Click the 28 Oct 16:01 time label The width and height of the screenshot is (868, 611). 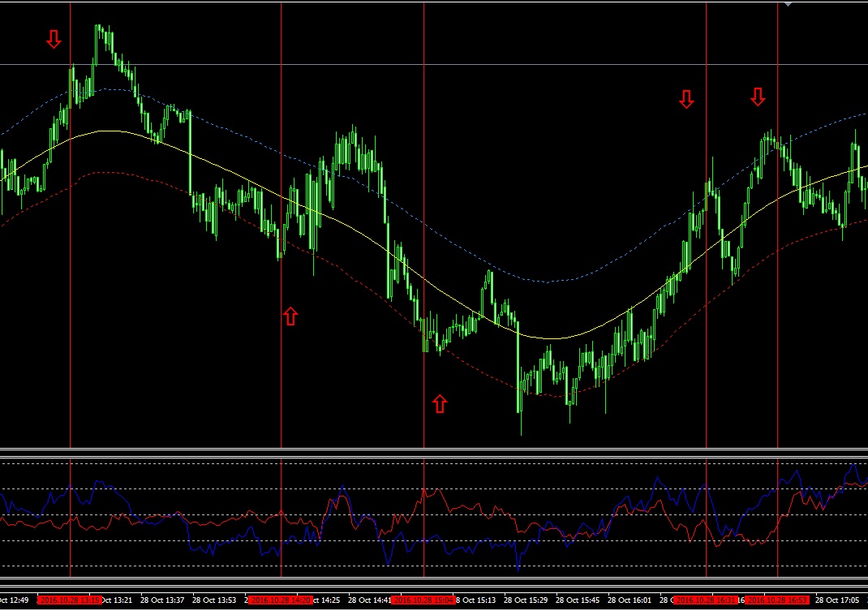click(x=630, y=600)
